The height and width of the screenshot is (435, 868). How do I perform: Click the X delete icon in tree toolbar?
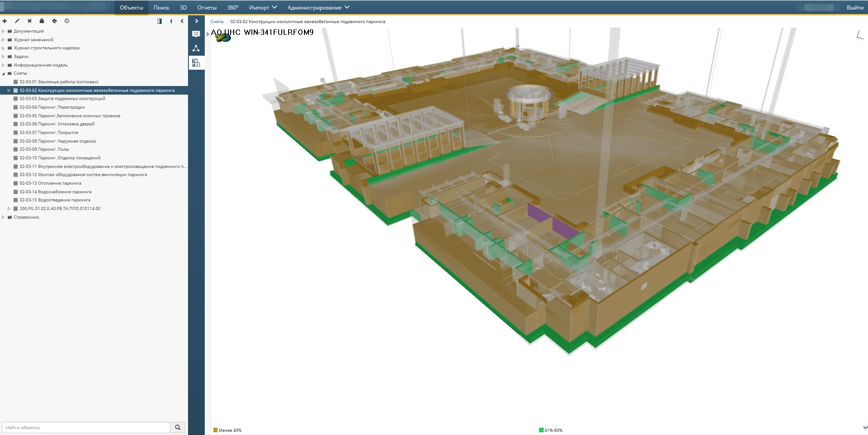29,21
